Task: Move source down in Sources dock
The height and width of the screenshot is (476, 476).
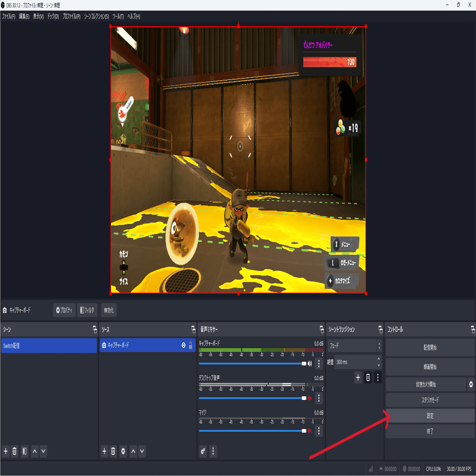Action: [142, 451]
